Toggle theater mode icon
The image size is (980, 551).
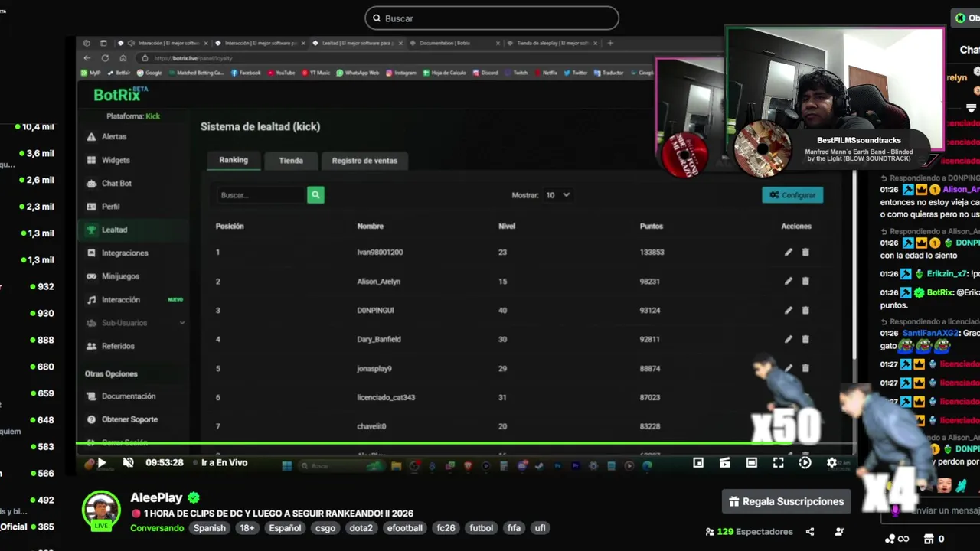coord(752,463)
